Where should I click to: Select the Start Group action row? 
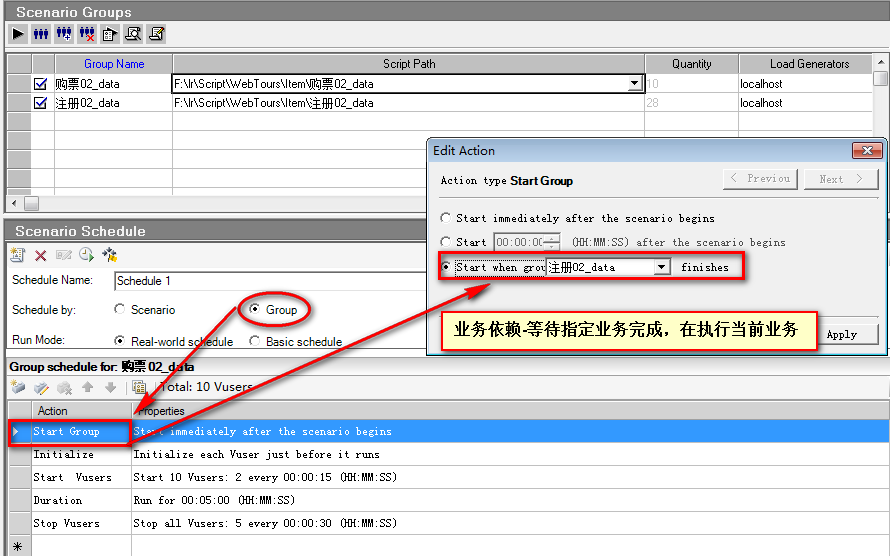coord(448,432)
